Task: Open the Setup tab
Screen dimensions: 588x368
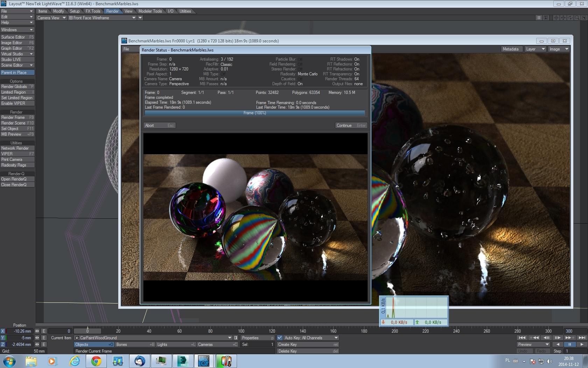Action: (75, 11)
